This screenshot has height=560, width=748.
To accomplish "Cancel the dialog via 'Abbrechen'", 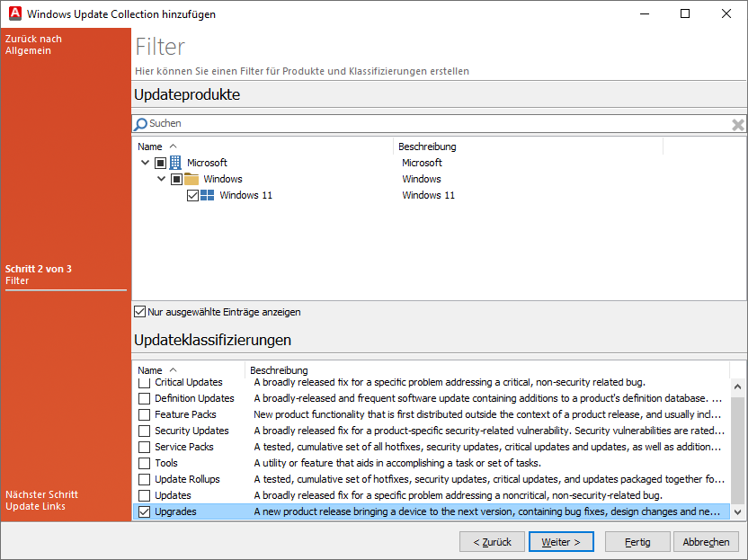I will tap(707, 541).
